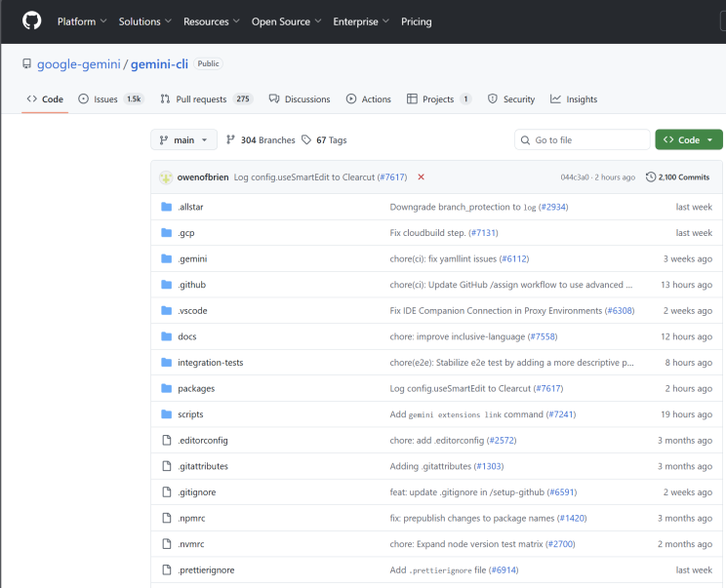Expand the Enterprise menu
726x588 pixels.
(x=361, y=21)
